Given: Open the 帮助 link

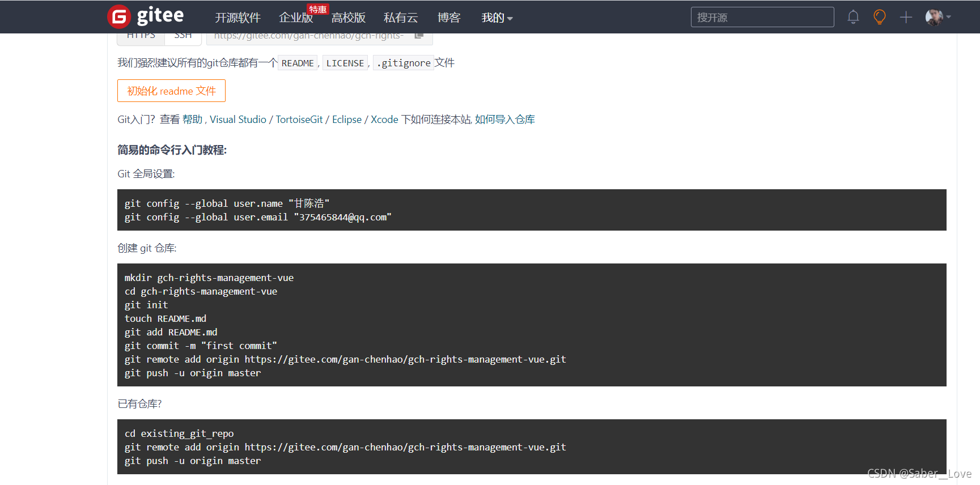Looking at the screenshot, I should (192, 120).
